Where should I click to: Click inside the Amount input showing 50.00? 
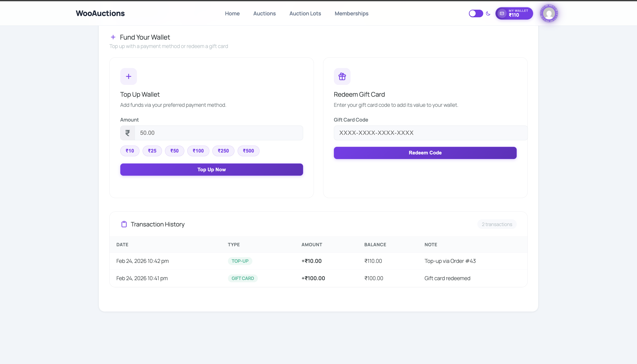pos(219,133)
